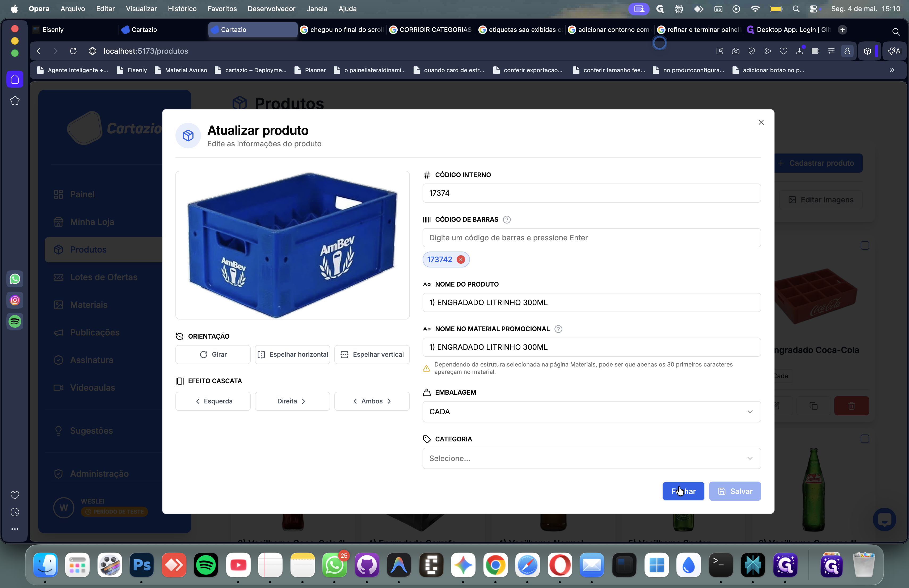
Task: Click the Fechar button
Action: pos(683,491)
